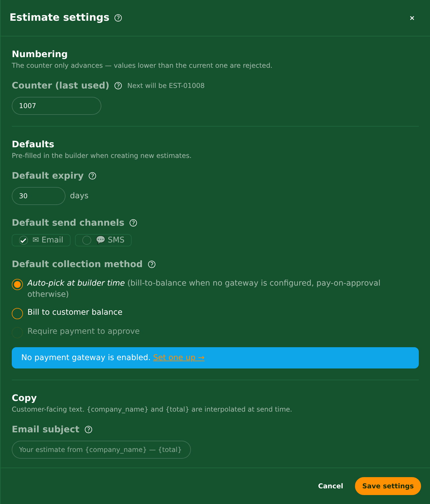Screen dimensions: 430x504
Task: Click the 'Customer-facing text' description
Action: pyautogui.click(x=152, y=409)
